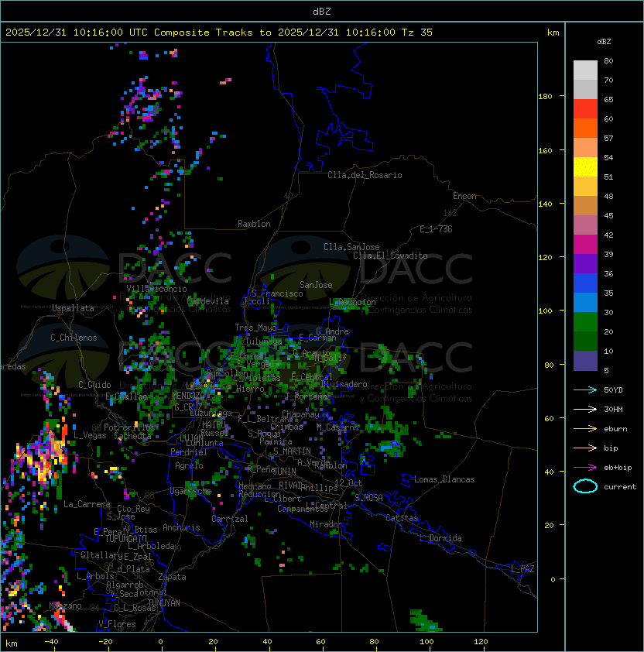644x652 pixels.
Task: Click the 'V_Flores' place label
Action: [x=117, y=624]
